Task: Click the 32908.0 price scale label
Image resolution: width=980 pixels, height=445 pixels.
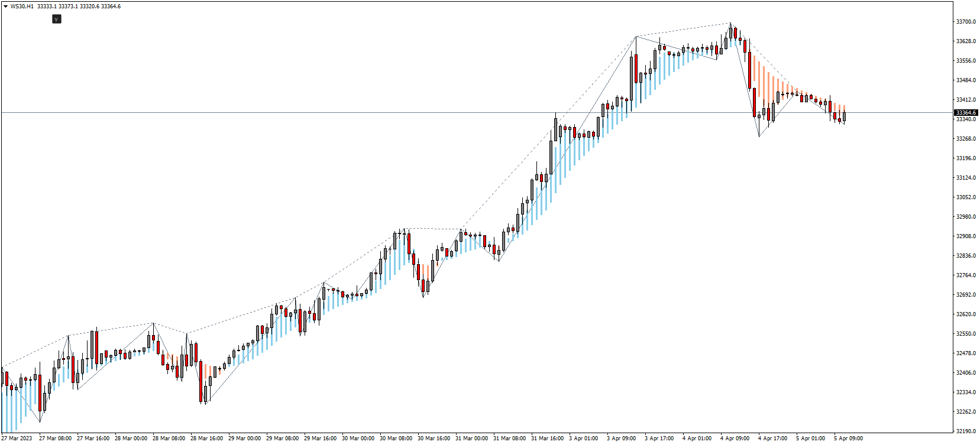Action: point(966,236)
